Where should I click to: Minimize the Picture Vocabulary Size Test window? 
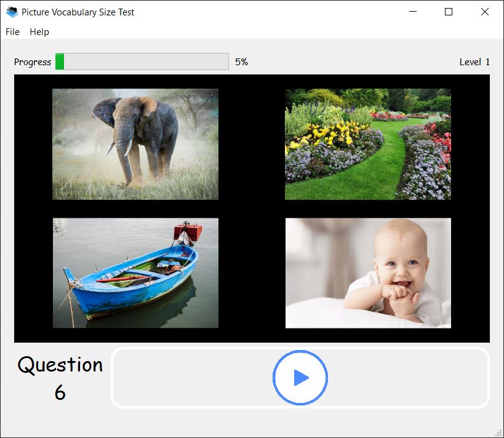412,12
